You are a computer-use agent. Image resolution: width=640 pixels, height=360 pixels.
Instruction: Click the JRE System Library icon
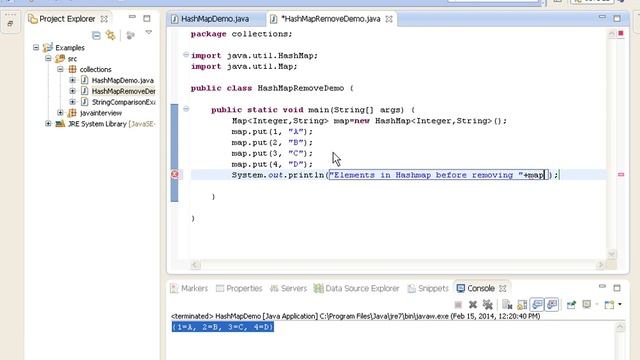60,124
